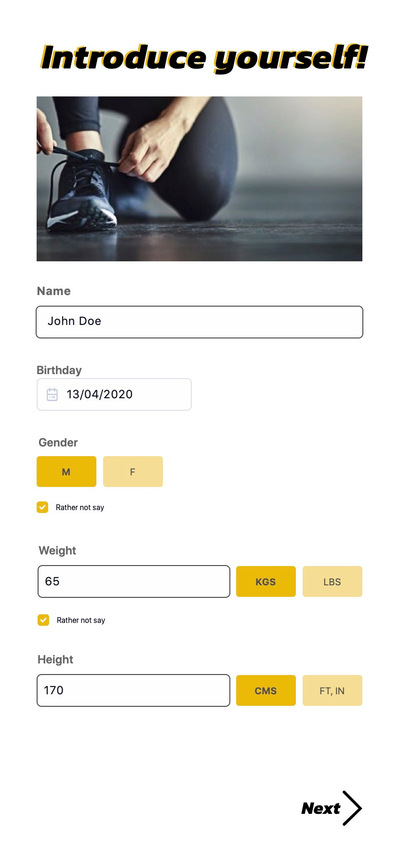
Task: Click the Height value input field
Action: click(133, 690)
